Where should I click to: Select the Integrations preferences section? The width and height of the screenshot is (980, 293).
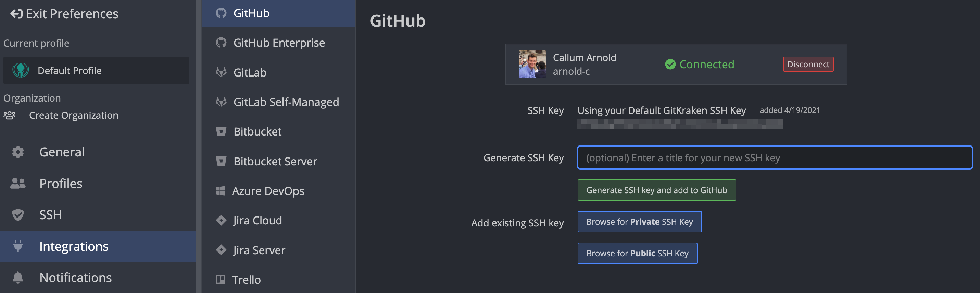pos(74,247)
